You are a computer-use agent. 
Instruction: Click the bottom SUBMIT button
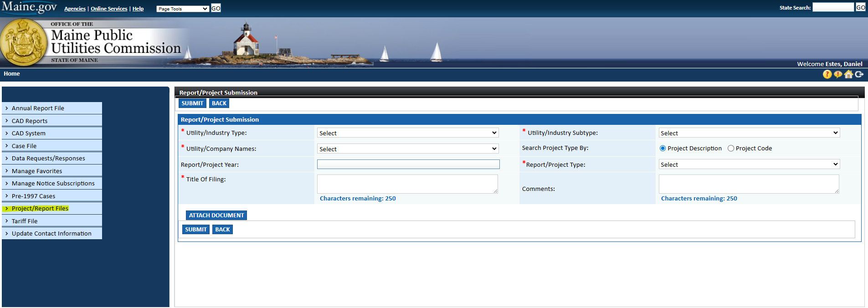(196, 230)
